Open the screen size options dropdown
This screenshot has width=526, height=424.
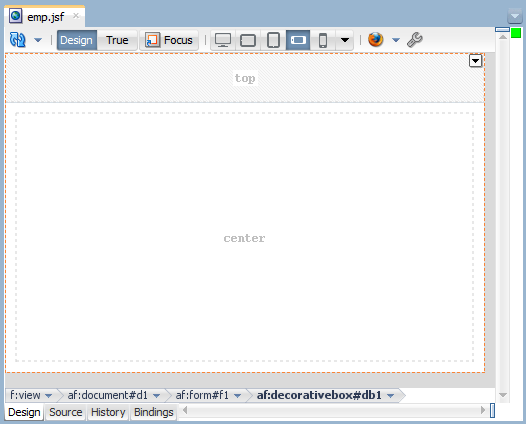click(x=345, y=40)
